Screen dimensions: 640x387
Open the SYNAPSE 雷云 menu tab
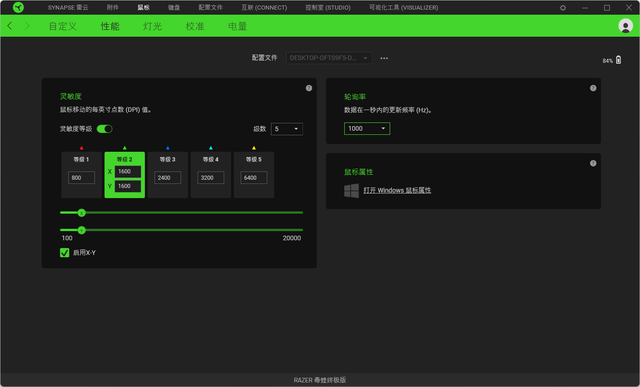click(x=68, y=7)
